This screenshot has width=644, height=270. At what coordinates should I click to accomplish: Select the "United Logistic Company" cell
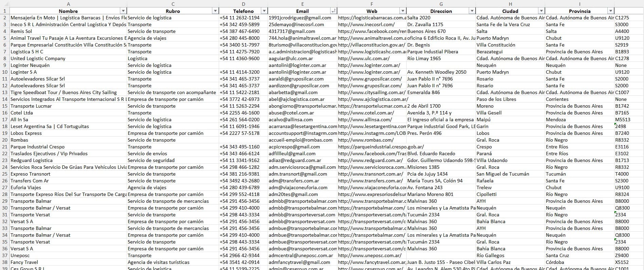click(x=68, y=58)
